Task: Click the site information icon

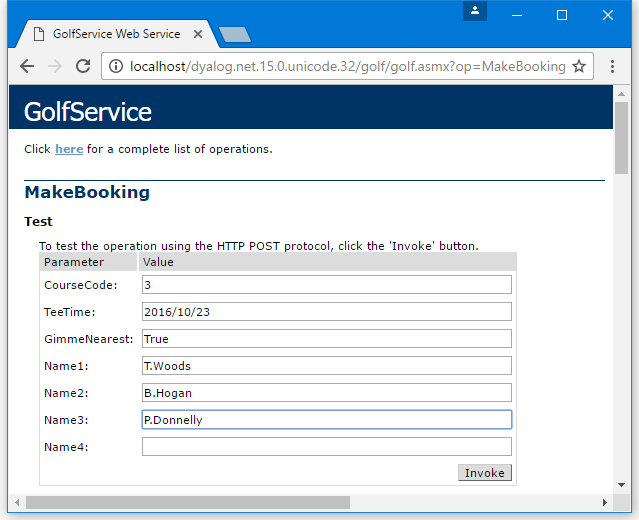Action: tap(116, 66)
